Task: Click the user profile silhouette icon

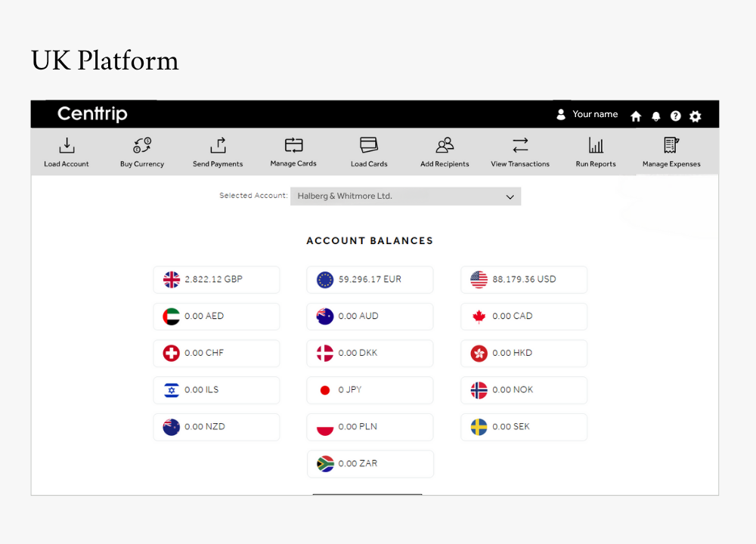Action: tap(561, 114)
